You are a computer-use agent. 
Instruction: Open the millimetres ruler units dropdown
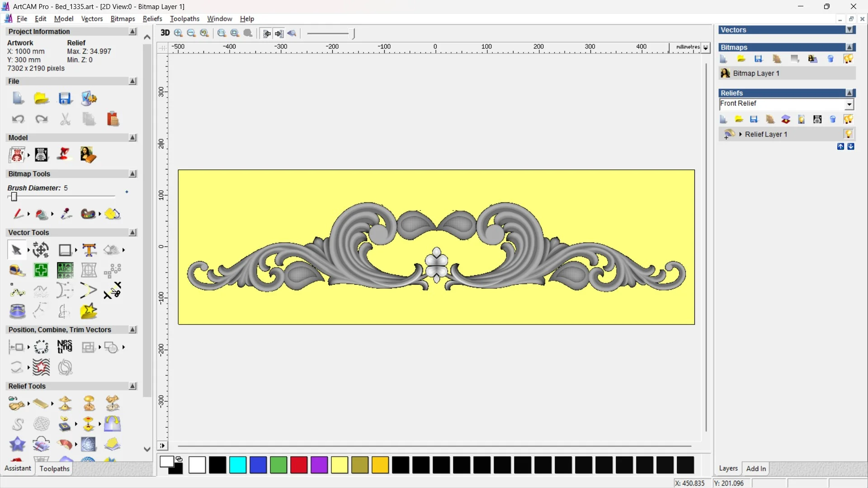pyautogui.click(x=706, y=47)
